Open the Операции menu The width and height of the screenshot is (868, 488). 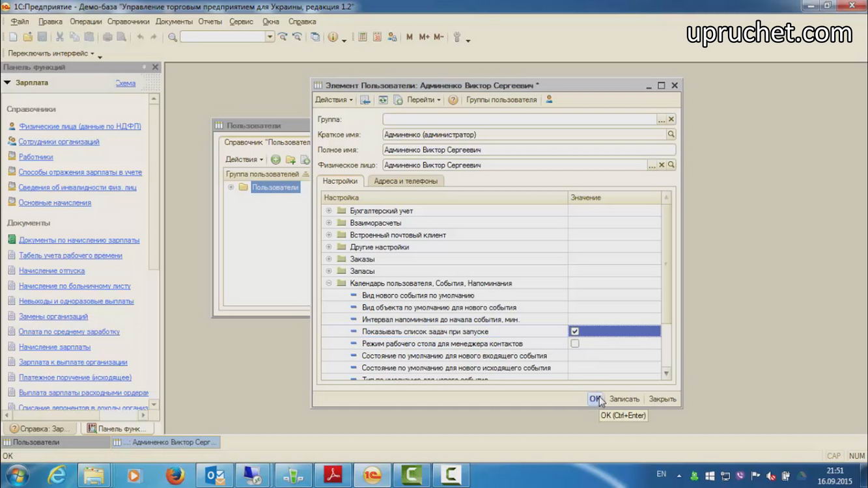86,21
